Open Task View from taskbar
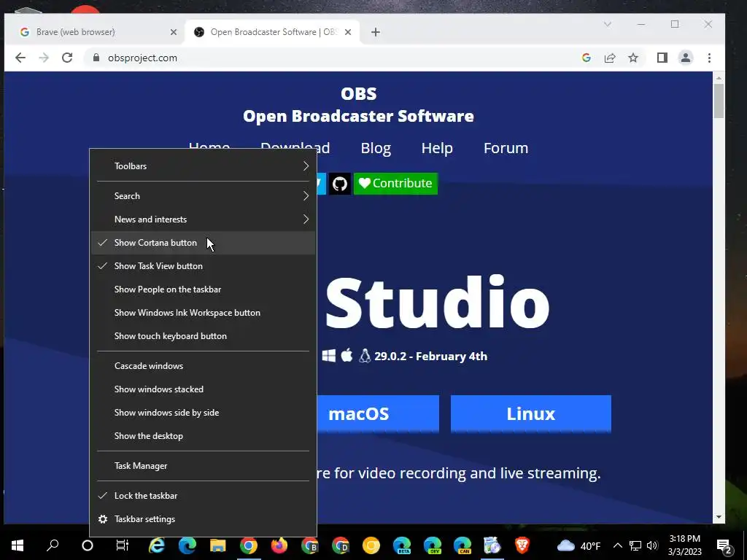Image resolution: width=747 pixels, height=560 pixels. click(x=123, y=545)
